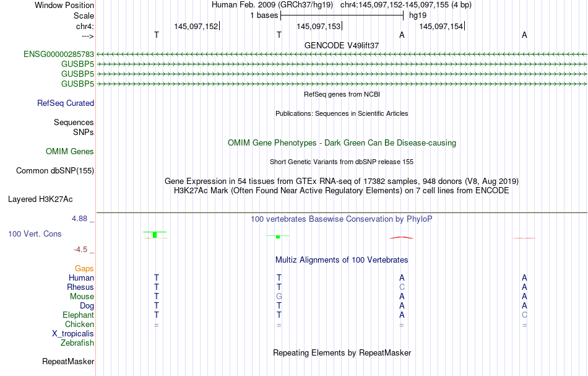This screenshot has height=376, width=588.
Task: Select the Elephant alignment row label
Action: point(79,315)
